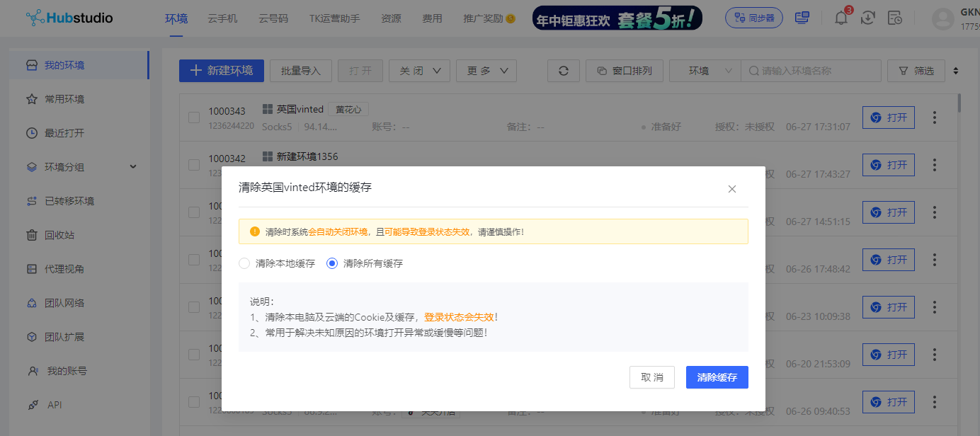Tick checkbox of the 06-23 10:09:38 row

tap(194, 307)
